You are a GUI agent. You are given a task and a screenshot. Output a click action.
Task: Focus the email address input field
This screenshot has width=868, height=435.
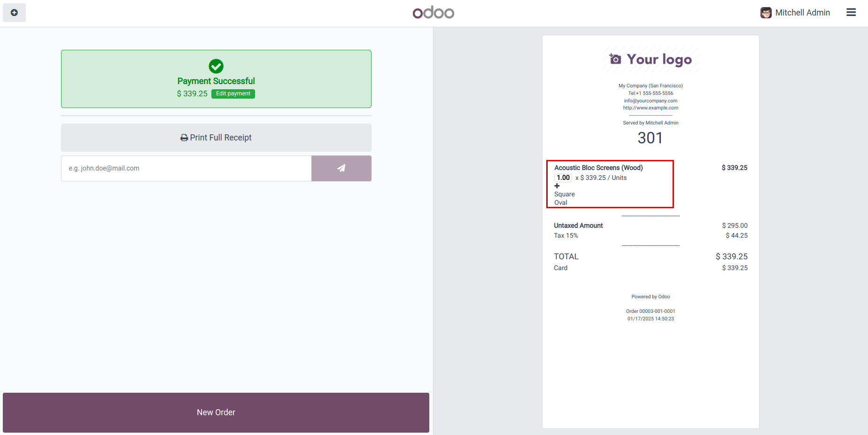pos(186,168)
